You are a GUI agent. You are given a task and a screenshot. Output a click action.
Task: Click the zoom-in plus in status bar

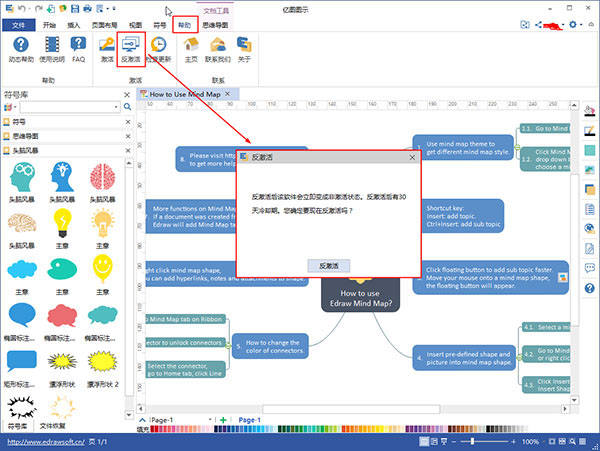[x=513, y=441]
